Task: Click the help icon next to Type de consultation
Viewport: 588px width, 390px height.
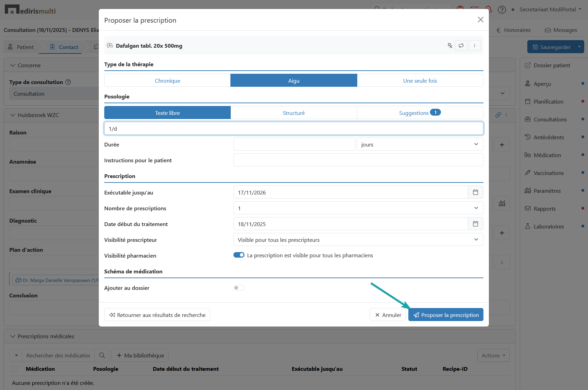Action: point(68,82)
